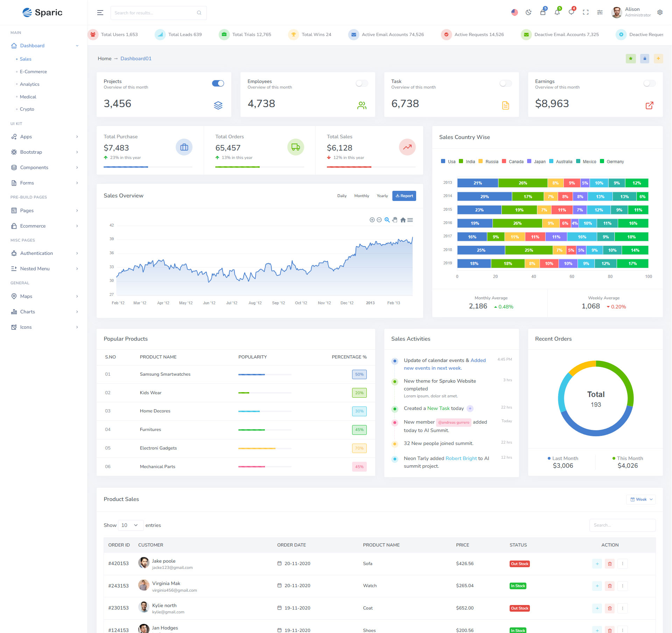672x633 pixels.
Task: Toggle the Usa legend color swatch
Action: pos(443,161)
